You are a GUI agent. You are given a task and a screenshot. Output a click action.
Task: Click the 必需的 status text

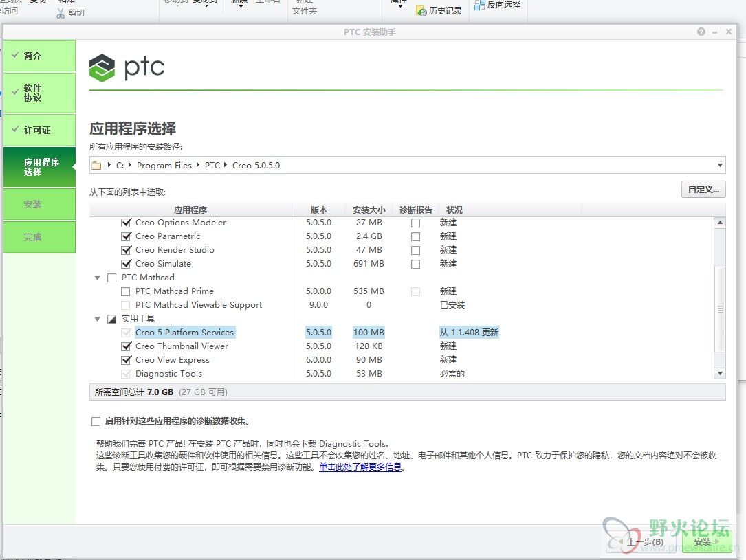[452, 374]
